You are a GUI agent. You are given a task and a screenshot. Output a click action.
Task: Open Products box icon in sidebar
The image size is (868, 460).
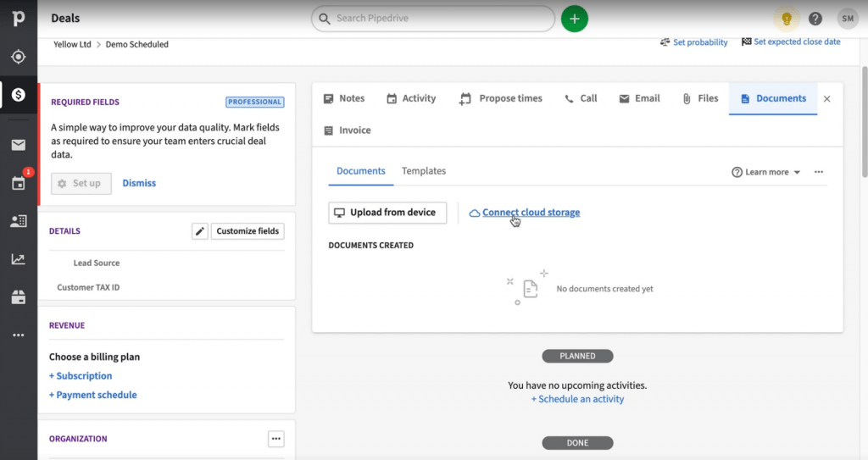19,297
